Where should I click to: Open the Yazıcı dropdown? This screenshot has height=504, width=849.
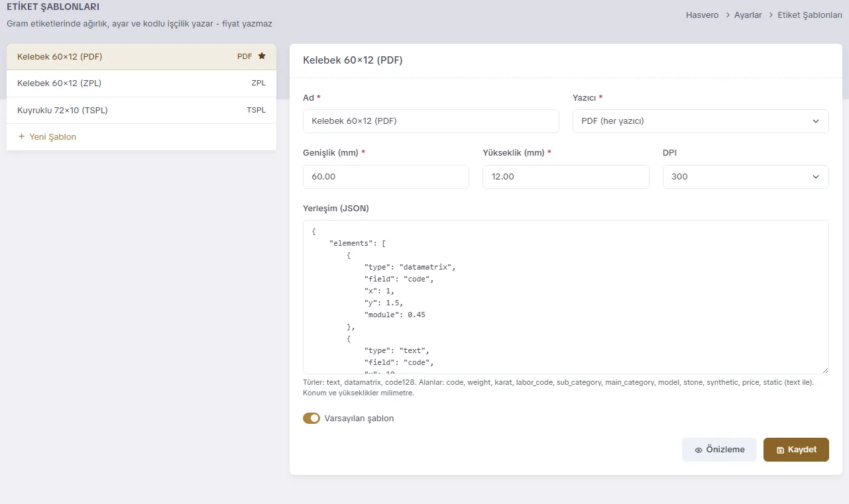pos(701,121)
